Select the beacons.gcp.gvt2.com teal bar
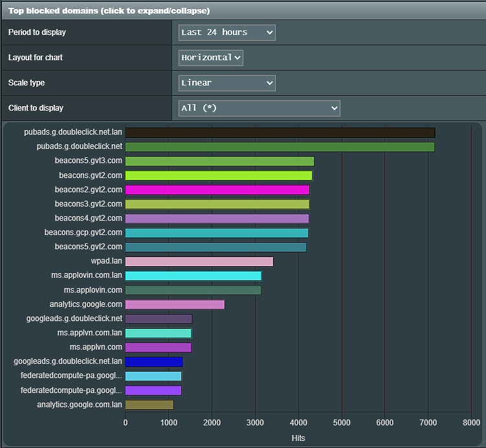486x448 pixels. [217, 233]
